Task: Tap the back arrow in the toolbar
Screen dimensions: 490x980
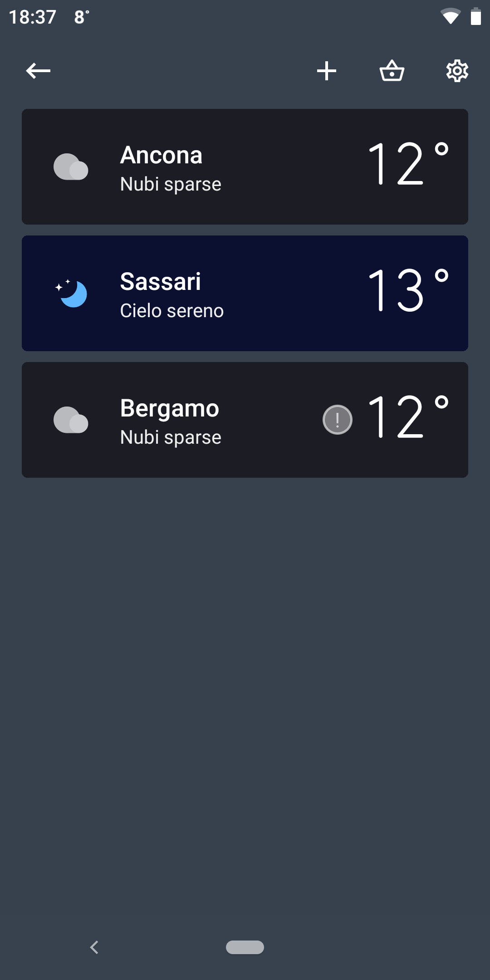Action: [38, 71]
